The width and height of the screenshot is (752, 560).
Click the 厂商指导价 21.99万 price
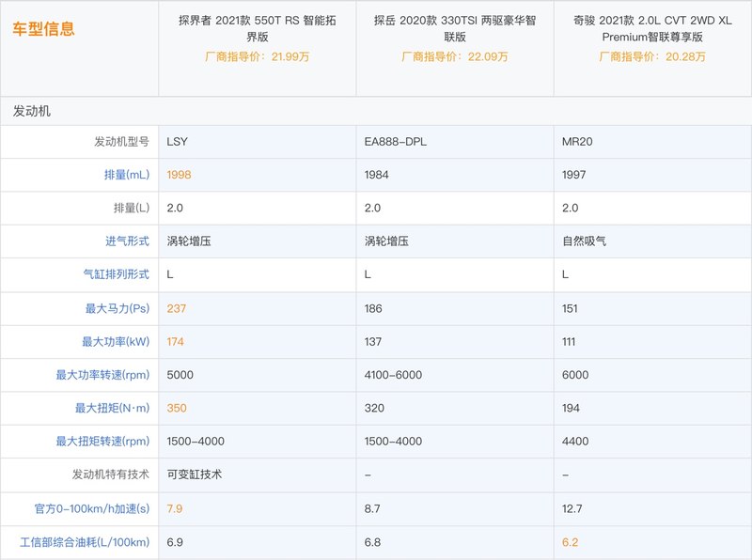pyautogui.click(x=257, y=56)
